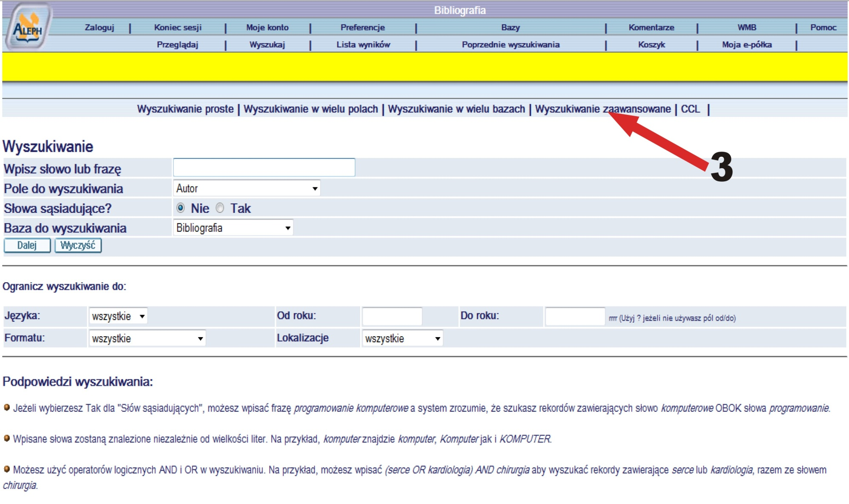Click the 'Bibliografia' header title text
Image resolution: width=849 pixels, height=504 pixels.
(x=460, y=10)
